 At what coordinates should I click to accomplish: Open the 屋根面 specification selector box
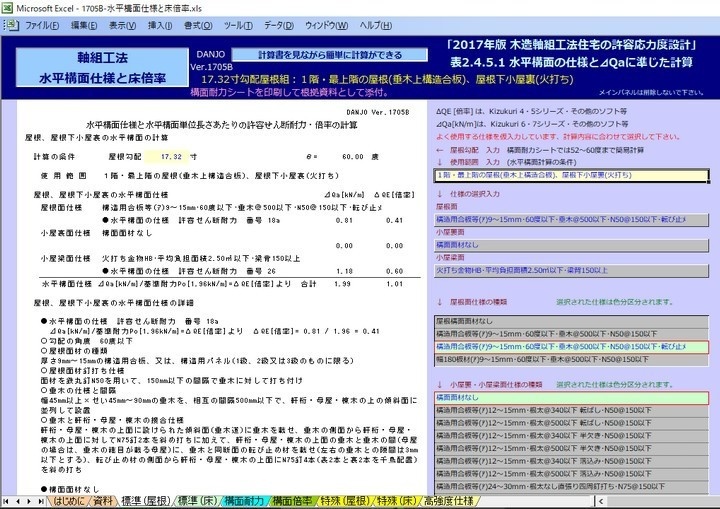[571, 220]
